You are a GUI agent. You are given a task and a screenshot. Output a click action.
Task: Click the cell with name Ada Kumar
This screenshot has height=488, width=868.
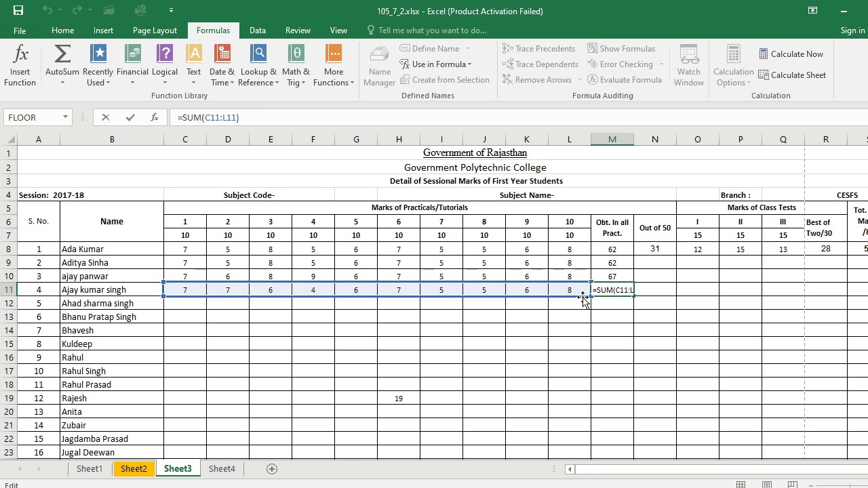coord(112,249)
